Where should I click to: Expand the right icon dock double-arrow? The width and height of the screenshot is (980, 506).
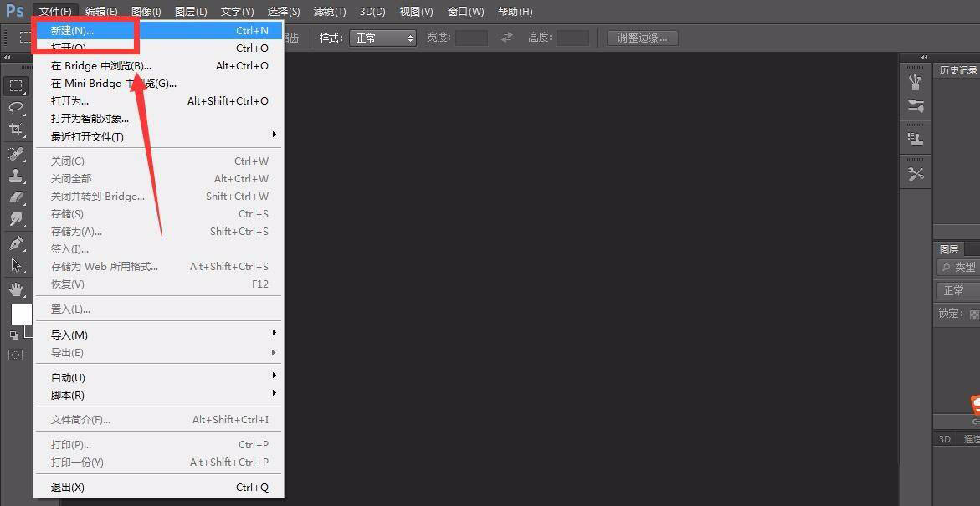[925, 58]
